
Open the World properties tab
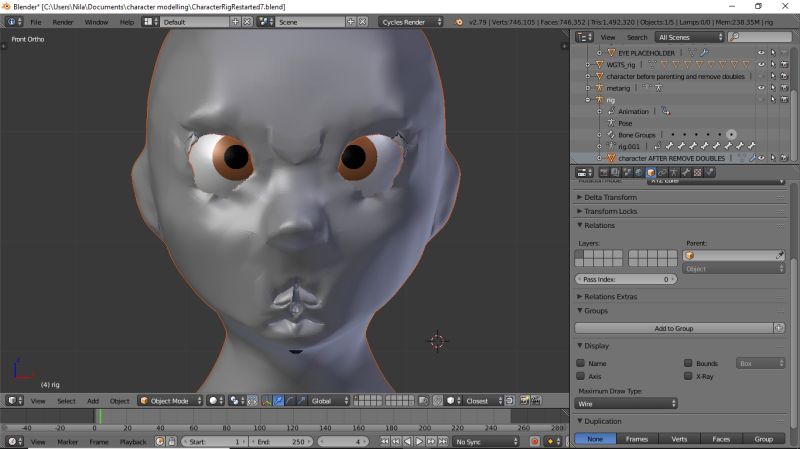pyautogui.click(x=639, y=172)
